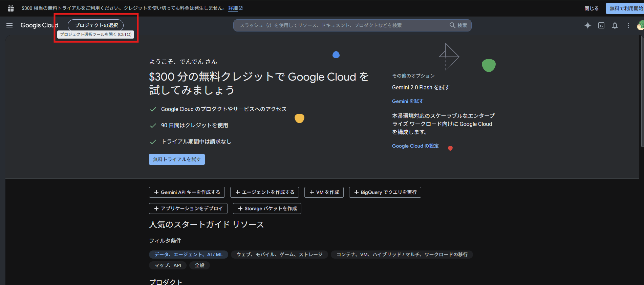Select the マップ、API filter chip
The image size is (644, 285).
[168, 265]
